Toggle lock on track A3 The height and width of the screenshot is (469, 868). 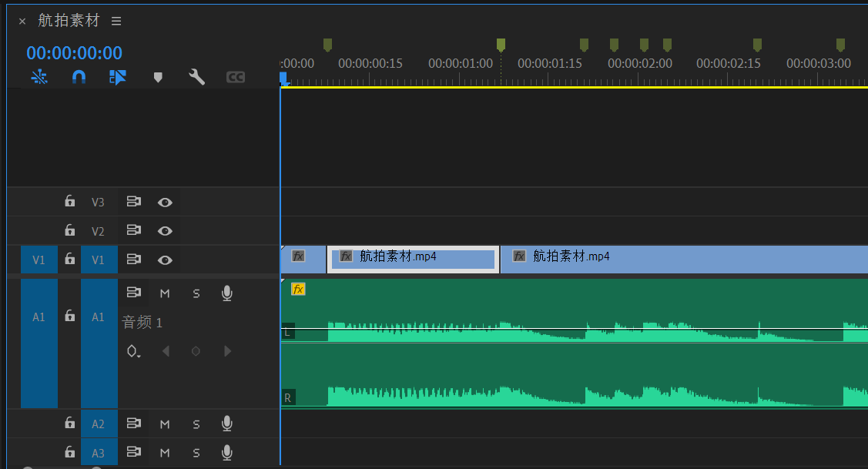click(x=70, y=452)
